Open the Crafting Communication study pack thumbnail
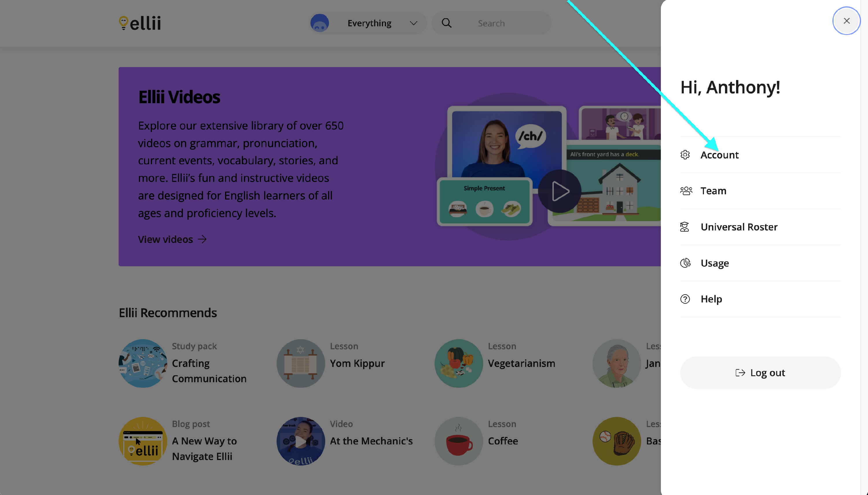This screenshot has width=868, height=495. (x=143, y=363)
